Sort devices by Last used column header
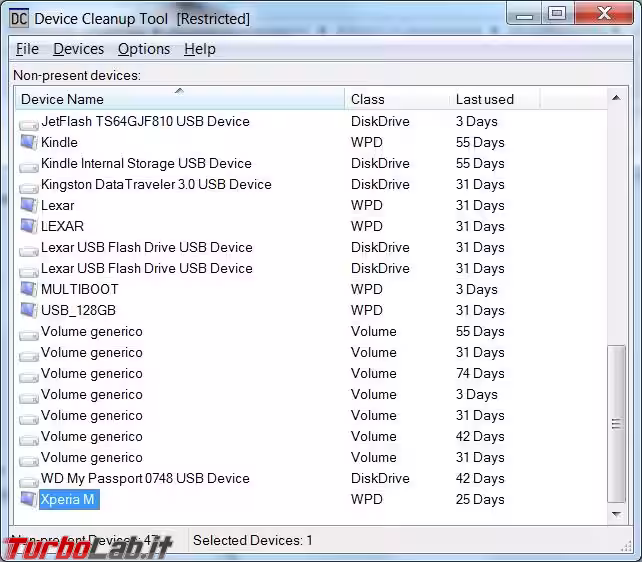642x562 pixels. 494,99
